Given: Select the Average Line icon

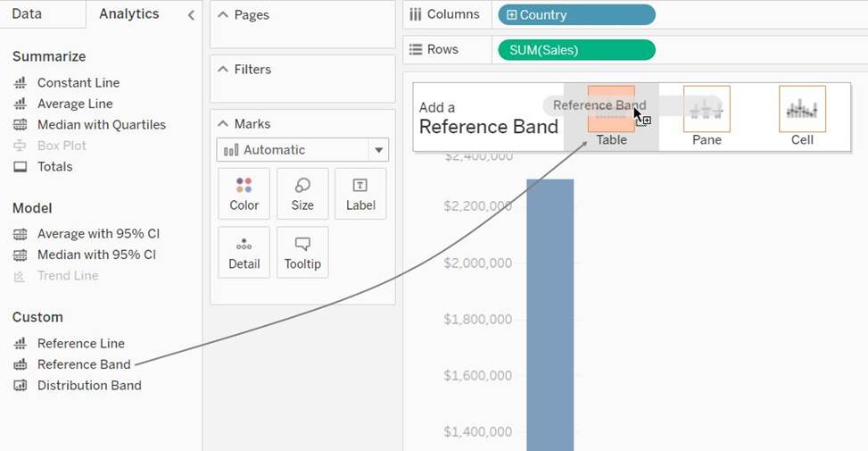Looking at the screenshot, I should click(20, 104).
